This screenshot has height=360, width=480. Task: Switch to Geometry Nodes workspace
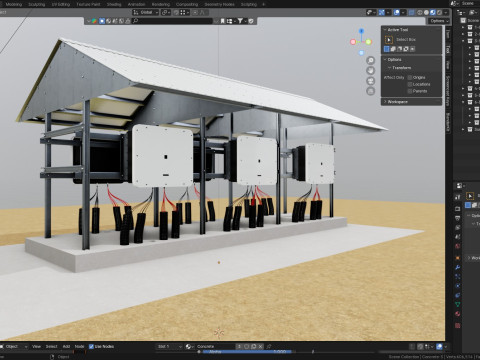click(x=219, y=4)
